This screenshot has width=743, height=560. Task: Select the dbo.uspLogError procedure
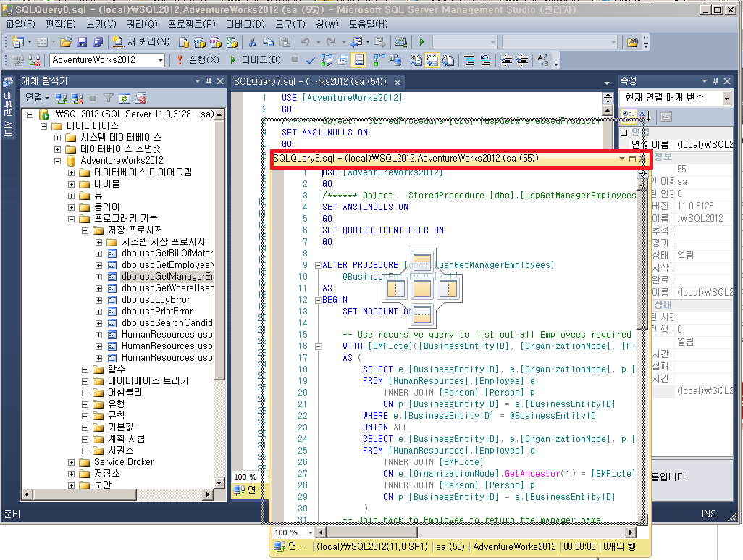pyautogui.click(x=156, y=300)
